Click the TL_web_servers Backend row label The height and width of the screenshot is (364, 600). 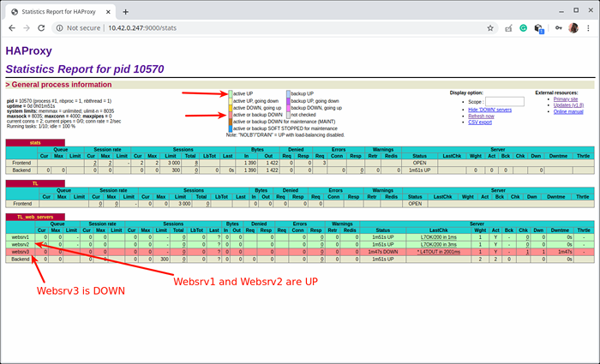click(21, 260)
